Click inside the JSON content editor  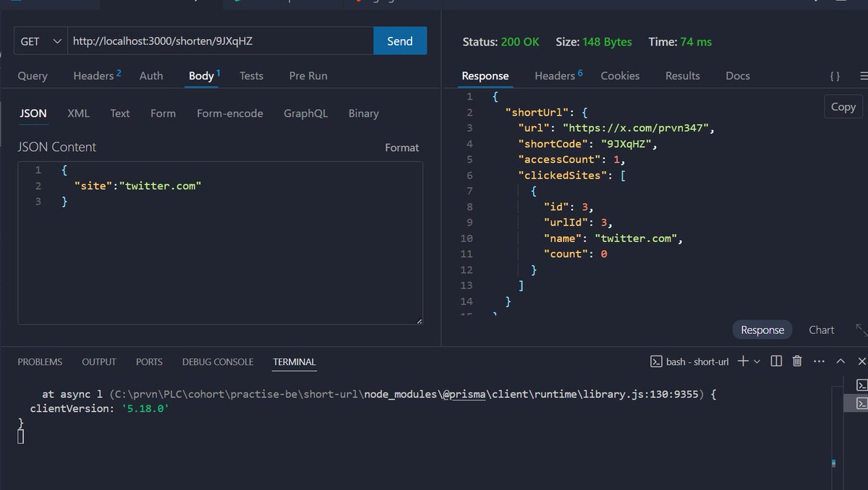220,243
